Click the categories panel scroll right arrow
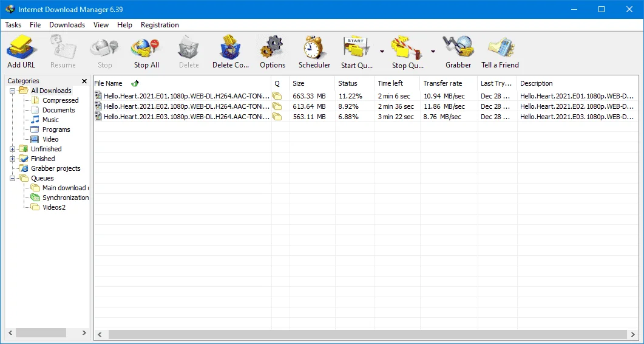The height and width of the screenshot is (344, 644). pyautogui.click(x=84, y=332)
